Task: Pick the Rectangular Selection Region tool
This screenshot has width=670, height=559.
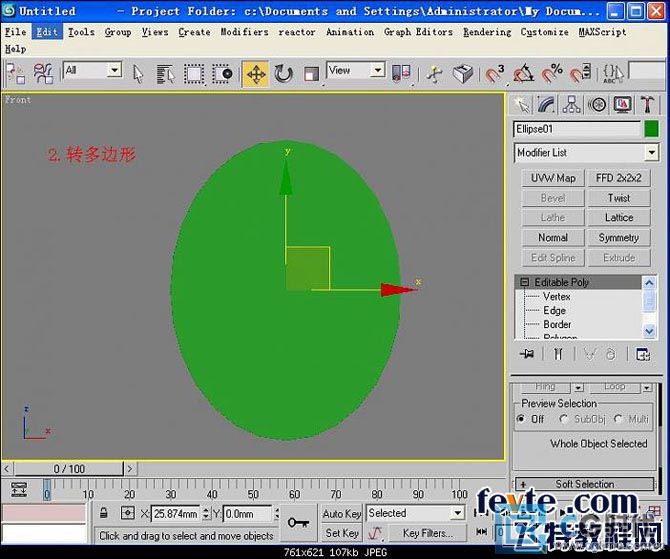Action: [194, 74]
